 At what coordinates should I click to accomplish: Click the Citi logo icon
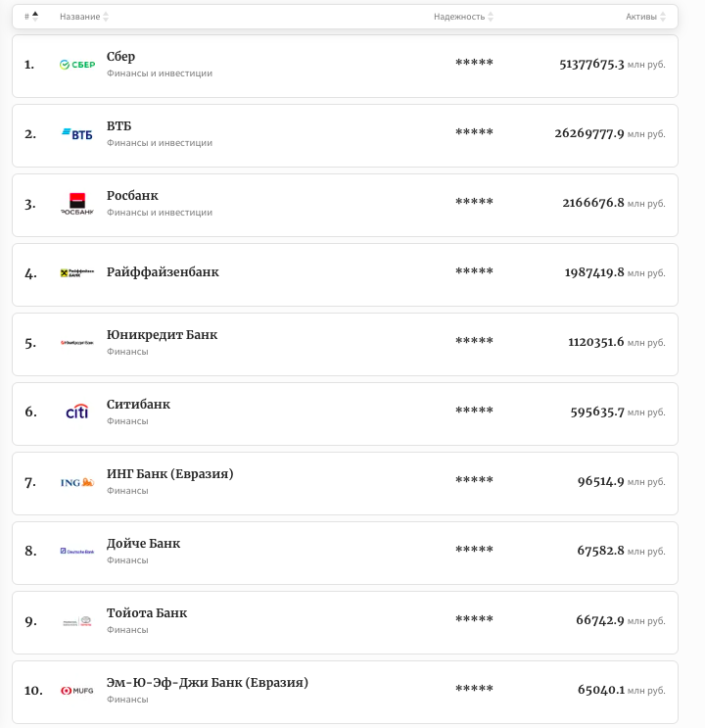point(77,413)
